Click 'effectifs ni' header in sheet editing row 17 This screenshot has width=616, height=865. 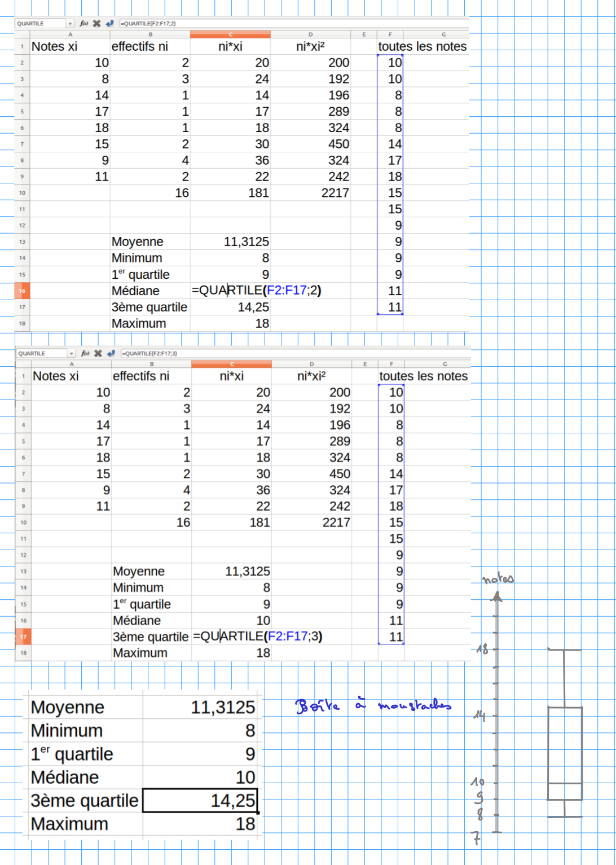pyautogui.click(x=141, y=376)
